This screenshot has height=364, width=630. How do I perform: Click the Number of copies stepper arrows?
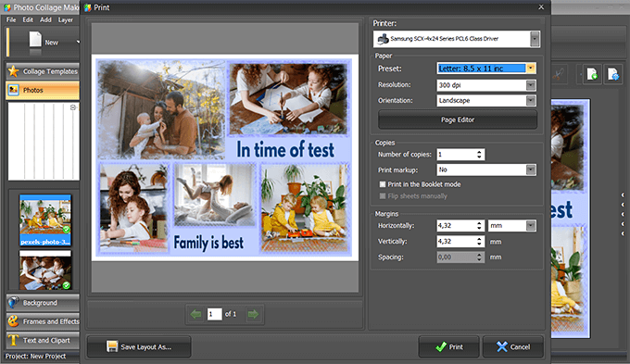click(x=479, y=155)
